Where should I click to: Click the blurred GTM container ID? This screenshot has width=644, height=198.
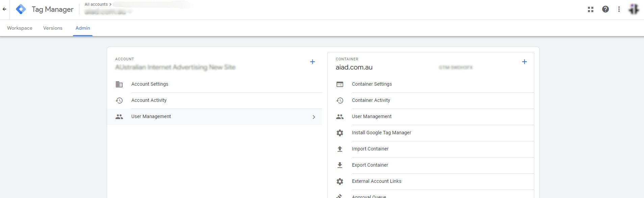click(456, 67)
